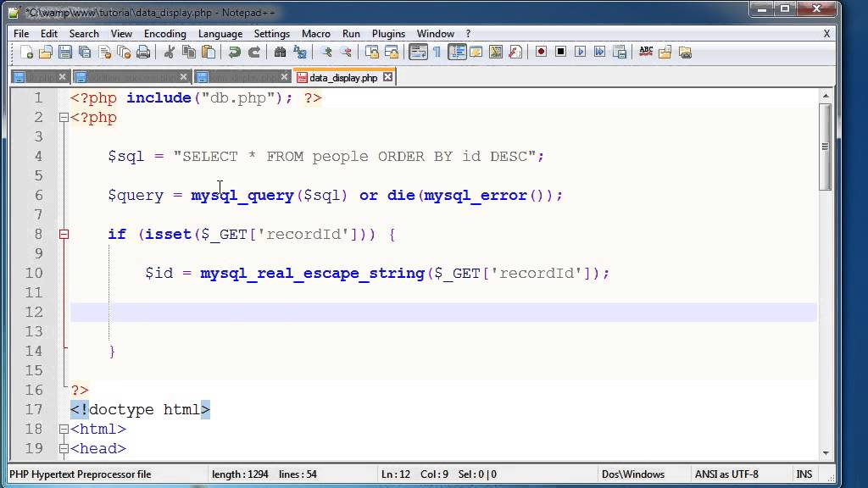
Task: Open the ? help menu
Action: tap(468, 34)
